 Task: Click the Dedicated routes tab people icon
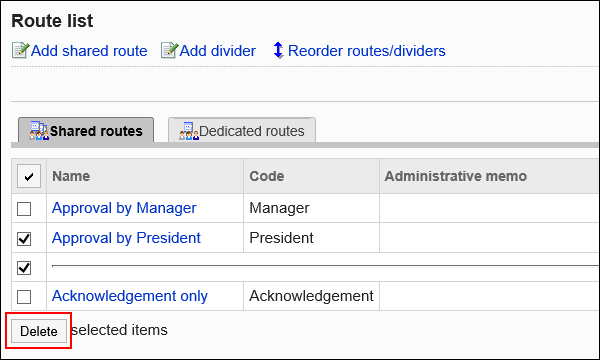[189, 131]
